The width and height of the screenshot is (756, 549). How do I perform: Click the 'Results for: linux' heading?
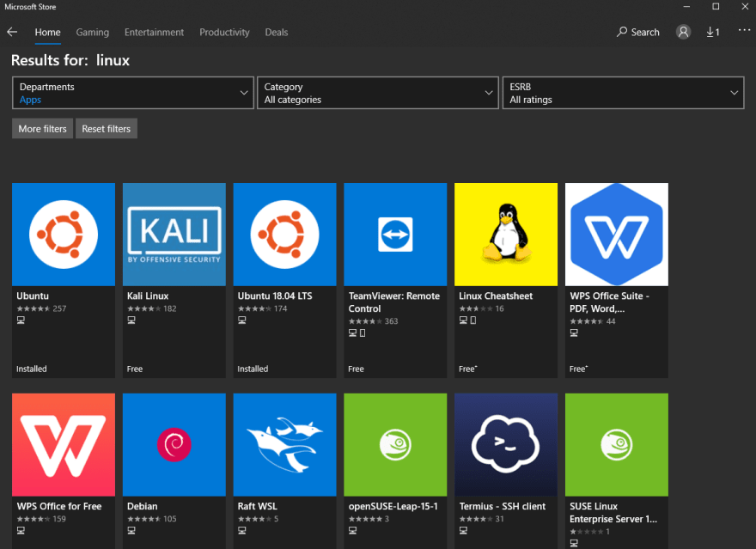coord(70,60)
